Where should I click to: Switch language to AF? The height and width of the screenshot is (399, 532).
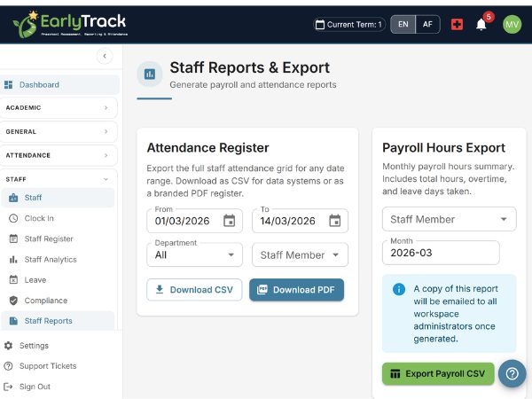tap(427, 25)
